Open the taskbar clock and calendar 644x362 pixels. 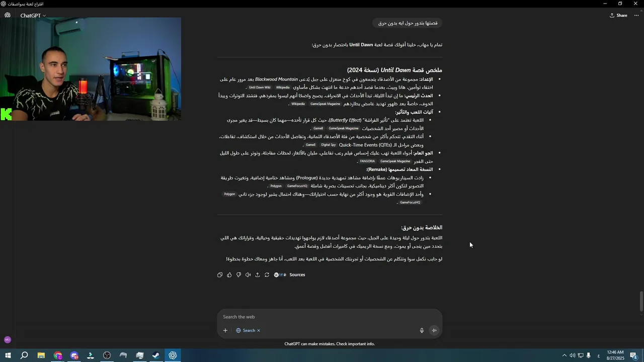pos(615,355)
